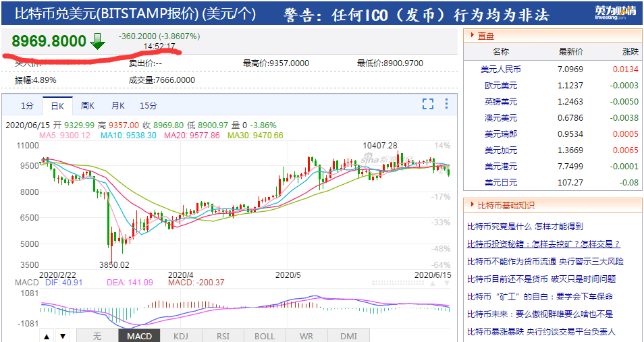Click the 107.27 美元日元 price
Viewport: 644px width, 342px height.
tap(570, 182)
